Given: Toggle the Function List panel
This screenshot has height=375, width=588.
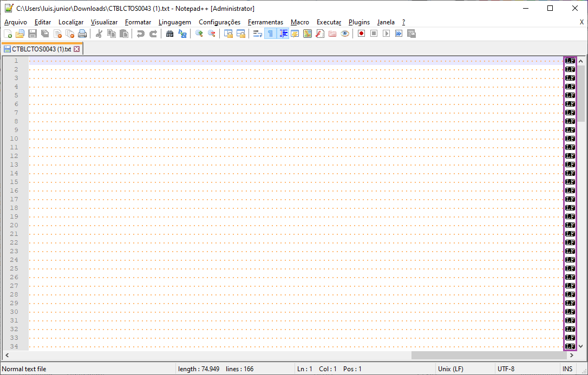Looking at the screenshot, I should [320, 34].
